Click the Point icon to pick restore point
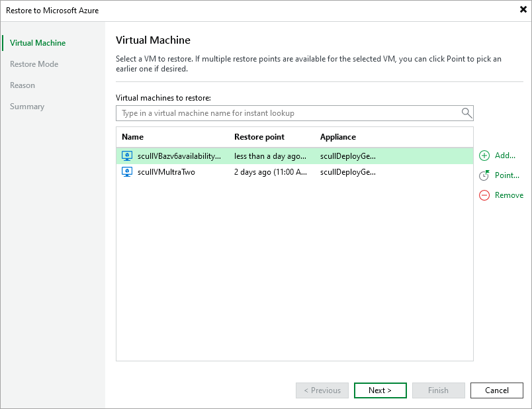This screenshot has width=532, height=409. tap(484, 175)
